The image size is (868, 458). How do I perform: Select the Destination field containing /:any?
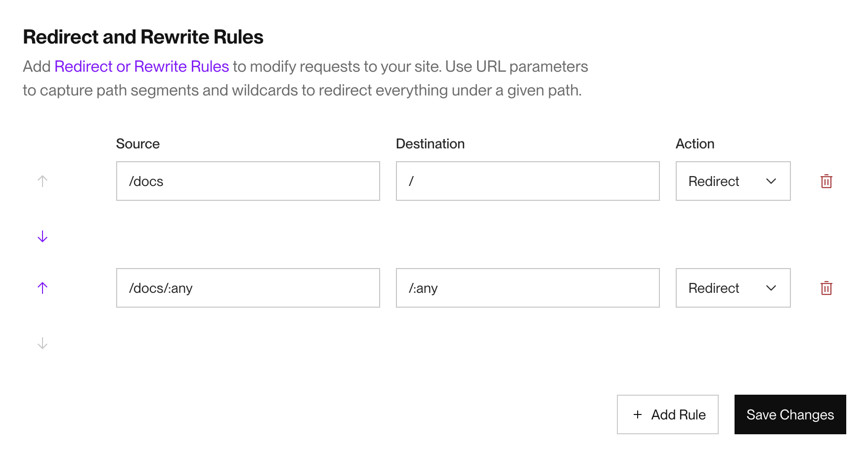[527, 288]
